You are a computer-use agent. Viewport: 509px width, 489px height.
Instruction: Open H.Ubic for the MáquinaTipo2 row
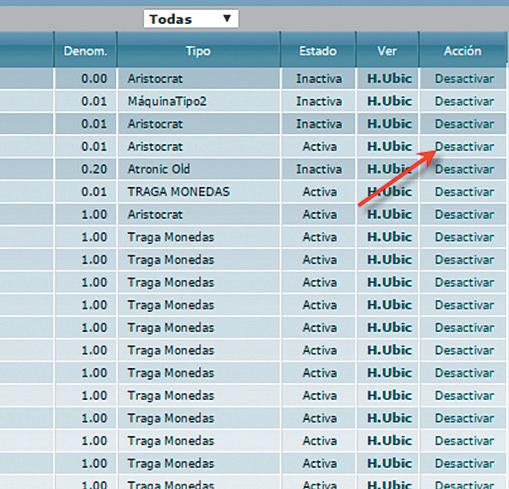389,101
